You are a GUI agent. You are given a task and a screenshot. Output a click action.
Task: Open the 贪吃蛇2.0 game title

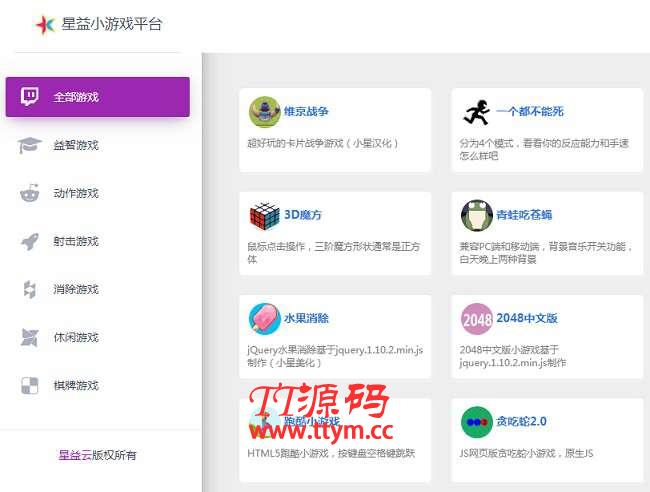(x=521, y=421)
